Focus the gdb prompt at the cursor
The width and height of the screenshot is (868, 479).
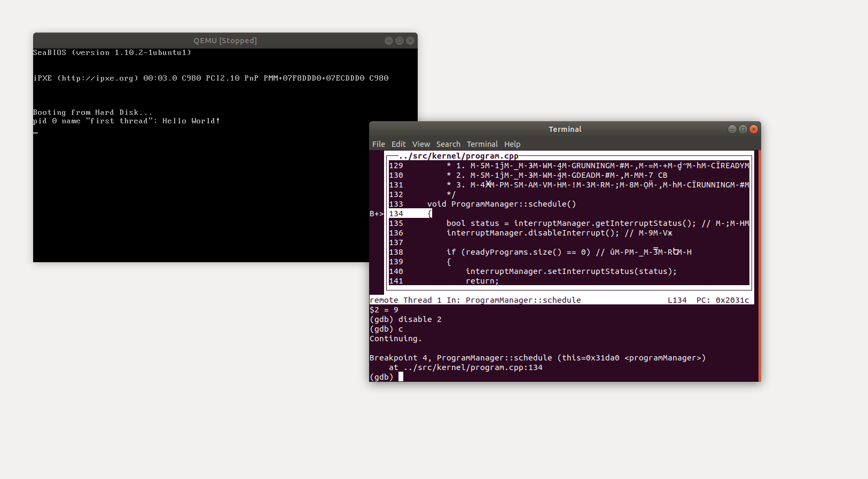tap(401, 377)
